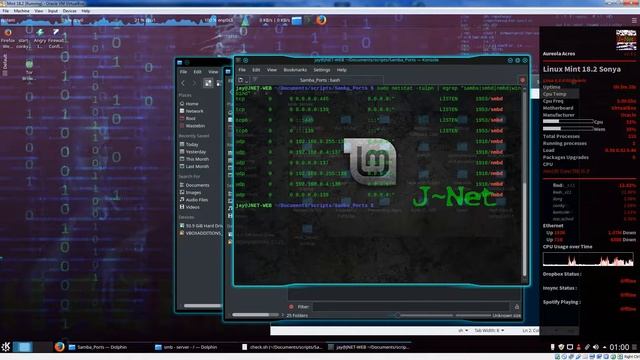Viewport: 640px width, 360px height.
Task: Select icons view mode in Dolphin
Action: [208, 83]
